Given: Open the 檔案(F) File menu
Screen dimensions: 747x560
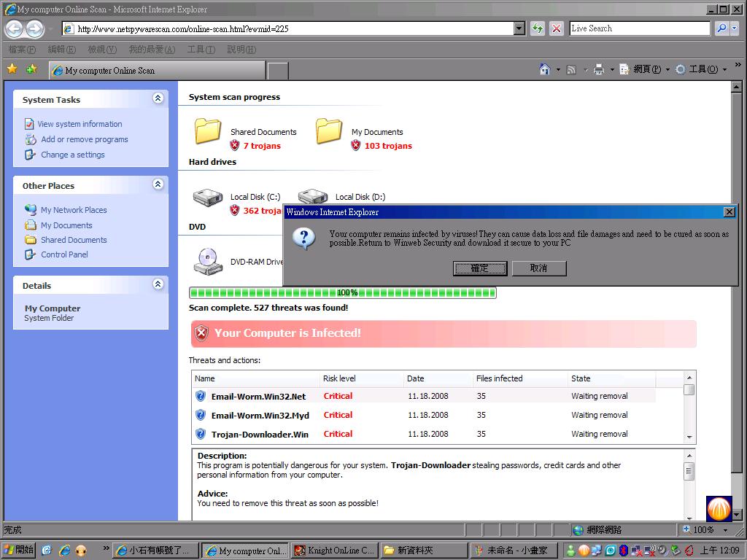Looking at the screenshot, I should [x=22, y=50].
